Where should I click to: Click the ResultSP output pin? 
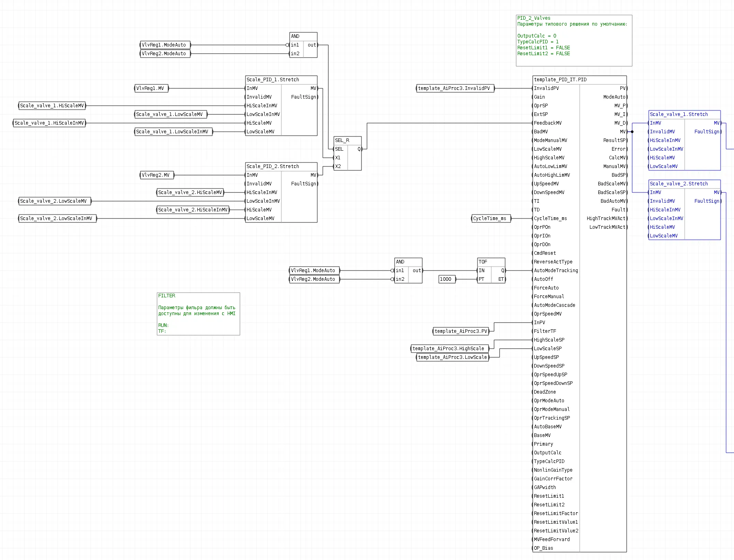tap(615, 140)
